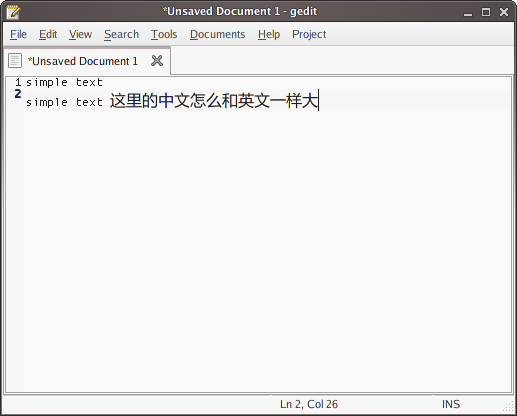Viewport: 517px width, 416px height.
Task: Click the gedit notepad app icon
Action: (13, 12)
